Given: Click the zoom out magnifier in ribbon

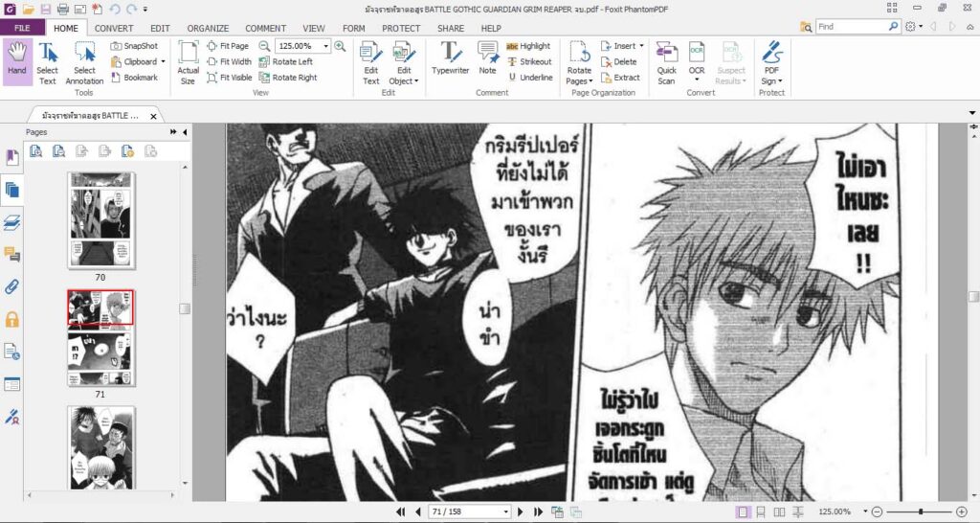Looking at the screenshot, I should pos(264,46).
